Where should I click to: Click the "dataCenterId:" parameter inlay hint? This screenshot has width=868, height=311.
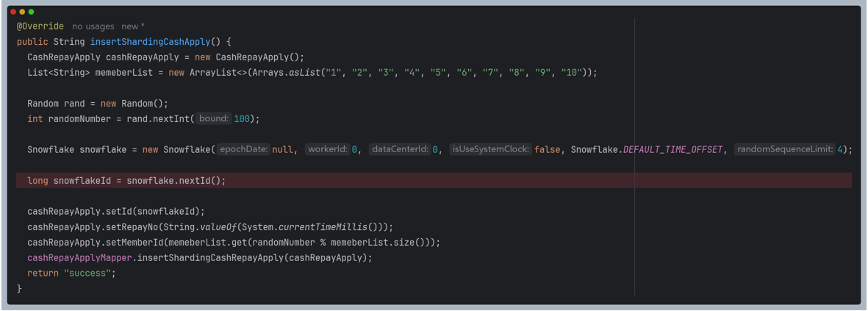click(400, 149)
